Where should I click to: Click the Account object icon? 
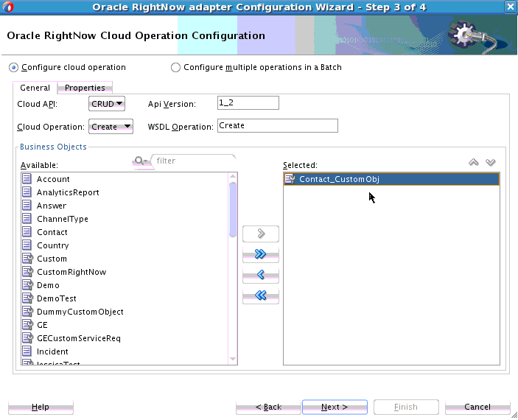[x=27, y=179]
